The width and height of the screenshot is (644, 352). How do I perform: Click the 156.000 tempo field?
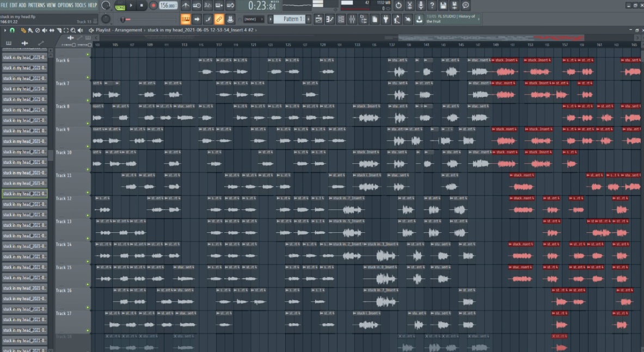(168, 5)
